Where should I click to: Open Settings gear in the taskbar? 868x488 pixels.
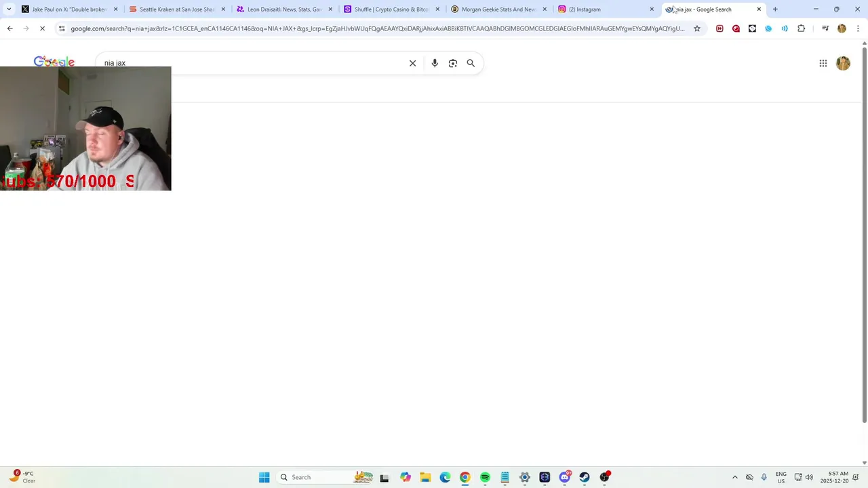(524, 477)
